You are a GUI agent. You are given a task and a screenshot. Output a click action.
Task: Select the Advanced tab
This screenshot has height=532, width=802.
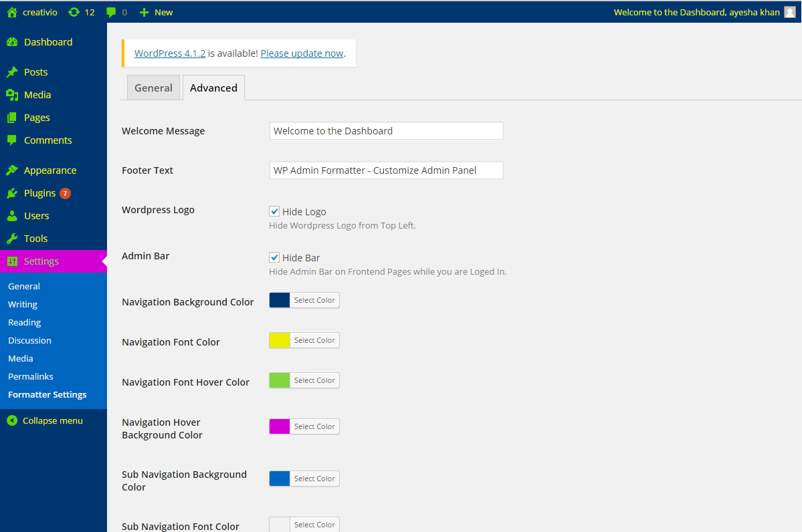tap(214, 88)
